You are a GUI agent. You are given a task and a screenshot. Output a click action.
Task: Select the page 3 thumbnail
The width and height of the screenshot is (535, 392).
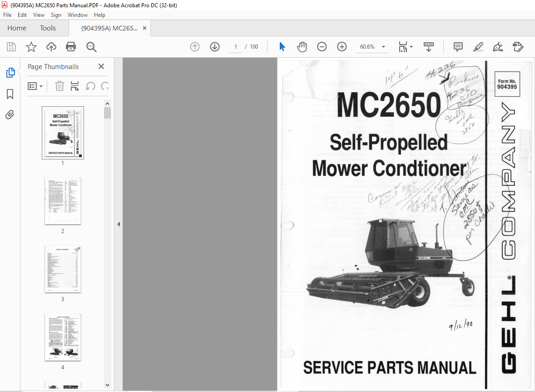(x=63, y=269)
